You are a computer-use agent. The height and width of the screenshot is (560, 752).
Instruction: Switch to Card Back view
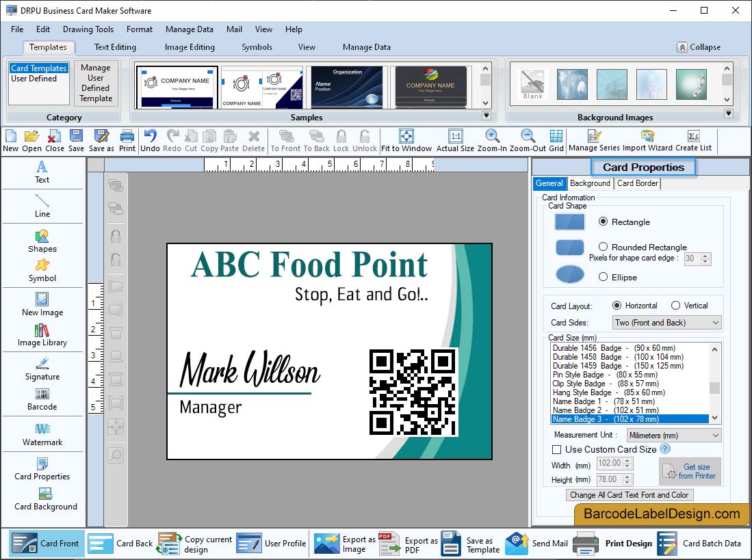pos(121,544)
